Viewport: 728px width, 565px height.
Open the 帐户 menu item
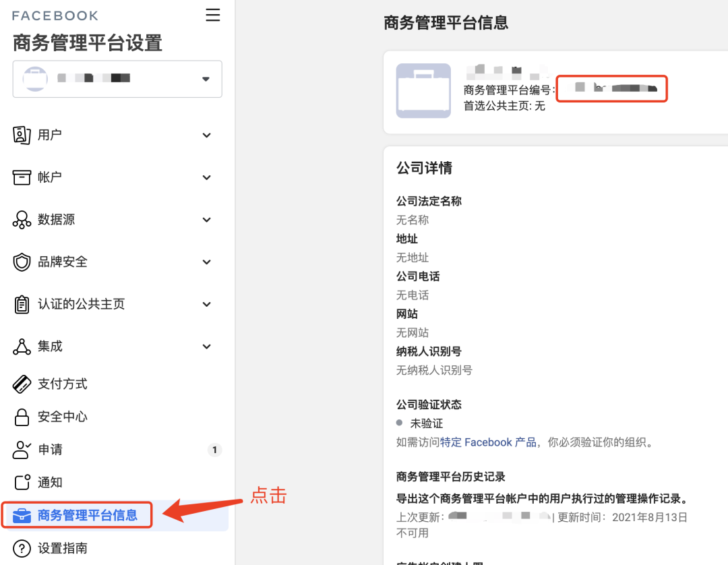tap(50, 177)
